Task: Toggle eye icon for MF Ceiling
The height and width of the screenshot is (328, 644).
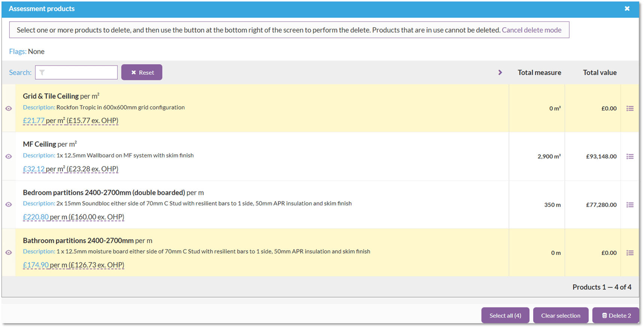Action: (x=9, y=156)
